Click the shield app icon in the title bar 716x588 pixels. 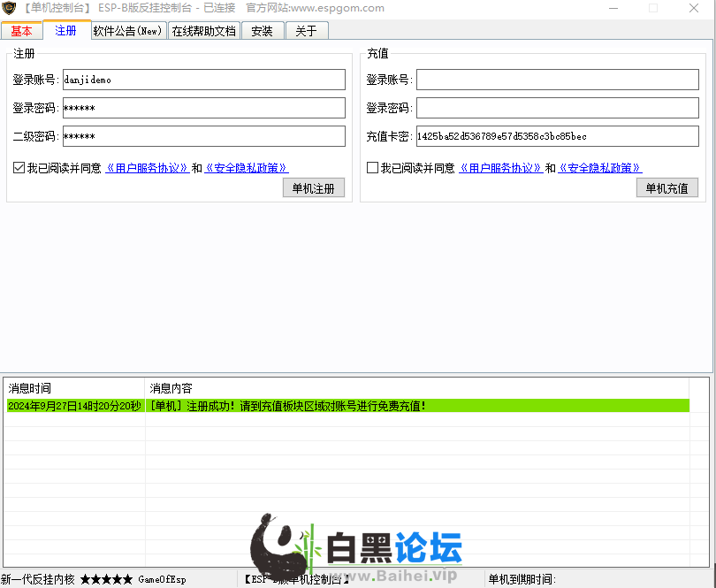click(9, 8)
